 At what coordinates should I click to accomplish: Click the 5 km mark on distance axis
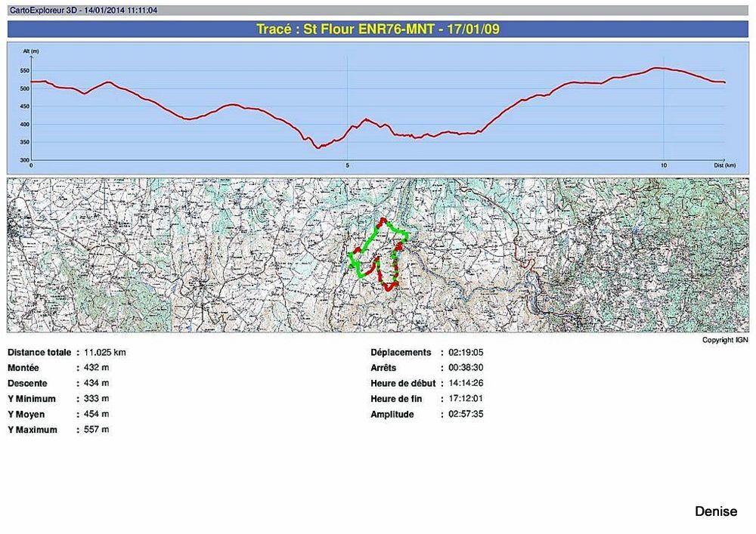pyautogui.click(x=348, y=165)
